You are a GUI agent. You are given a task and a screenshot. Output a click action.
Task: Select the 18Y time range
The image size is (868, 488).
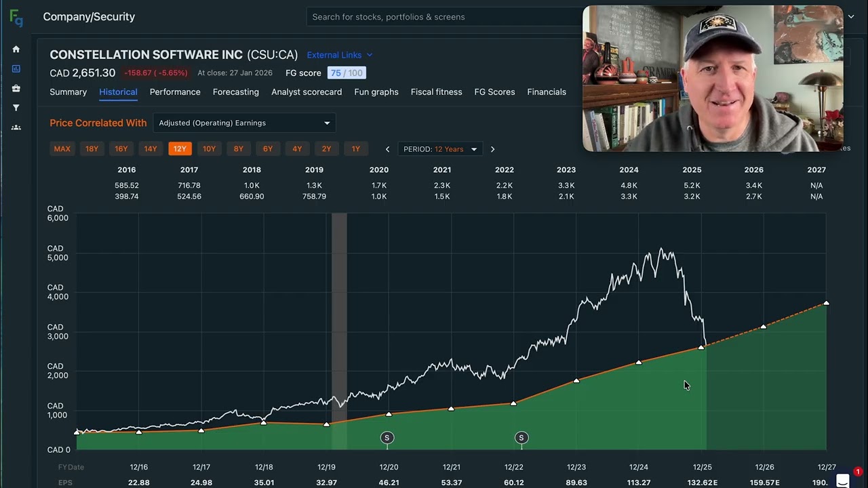tap(92, 149)
